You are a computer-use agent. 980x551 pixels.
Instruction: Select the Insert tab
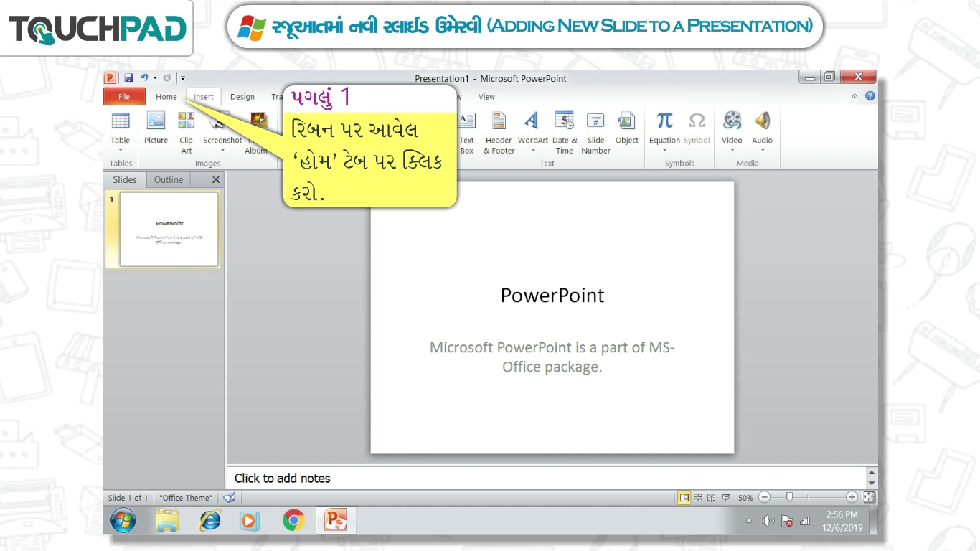pos(204,97)
